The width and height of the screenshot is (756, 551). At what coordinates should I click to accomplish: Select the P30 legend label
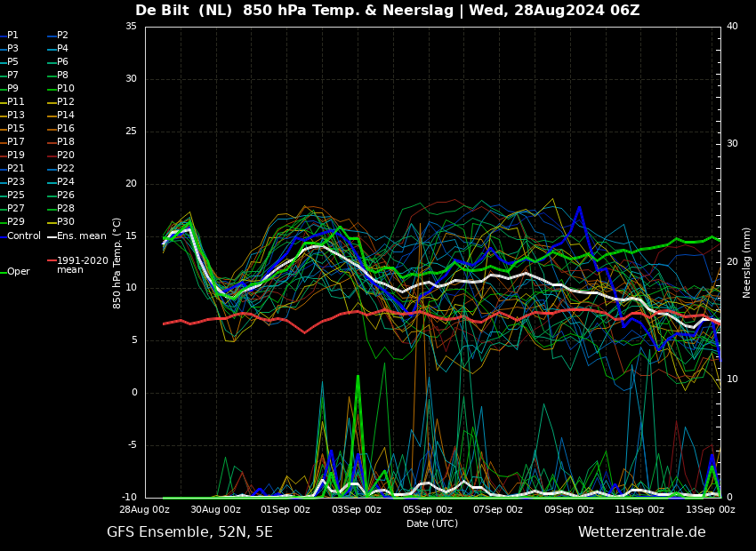(60, 221)
